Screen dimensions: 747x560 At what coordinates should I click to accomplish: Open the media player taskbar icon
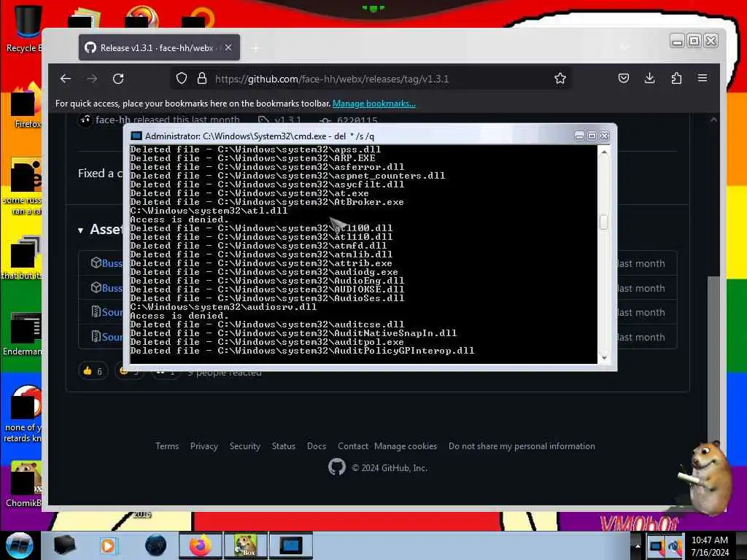(x=108, y=545)
